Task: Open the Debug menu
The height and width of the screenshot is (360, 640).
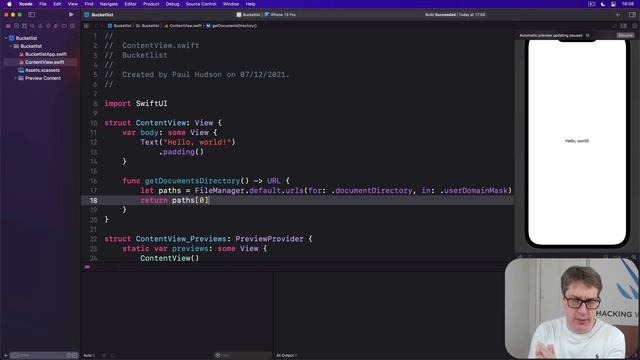Action: (x=172, y=4)
